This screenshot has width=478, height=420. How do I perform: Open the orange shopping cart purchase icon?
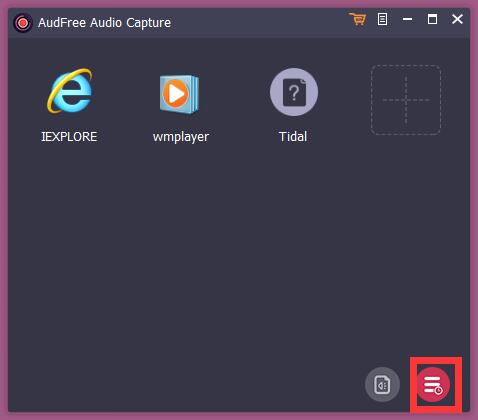point(358,19)
